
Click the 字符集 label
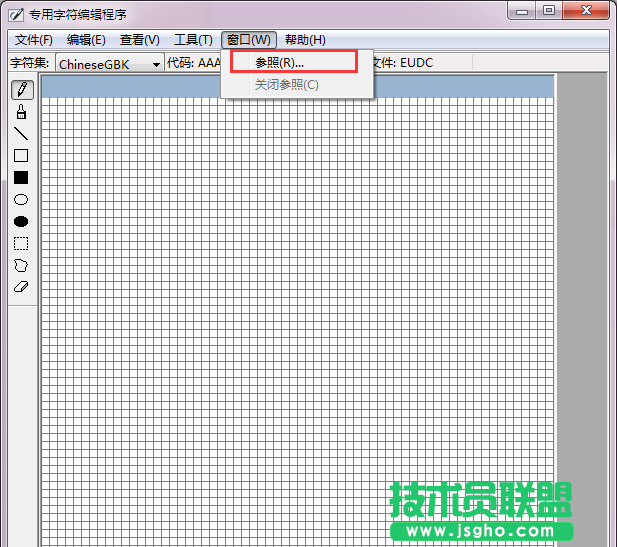coord(30,63)
